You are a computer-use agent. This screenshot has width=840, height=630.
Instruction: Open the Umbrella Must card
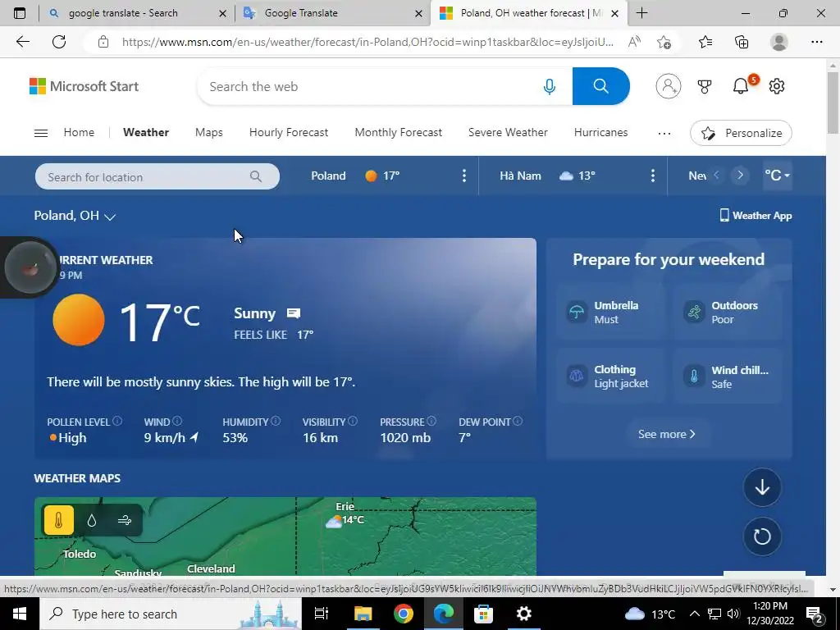click(x=610, y=312)
